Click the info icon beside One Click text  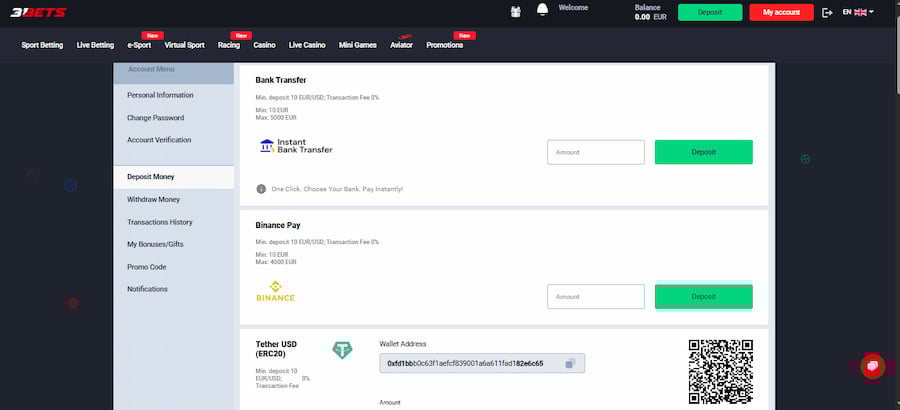pos(261,189)
